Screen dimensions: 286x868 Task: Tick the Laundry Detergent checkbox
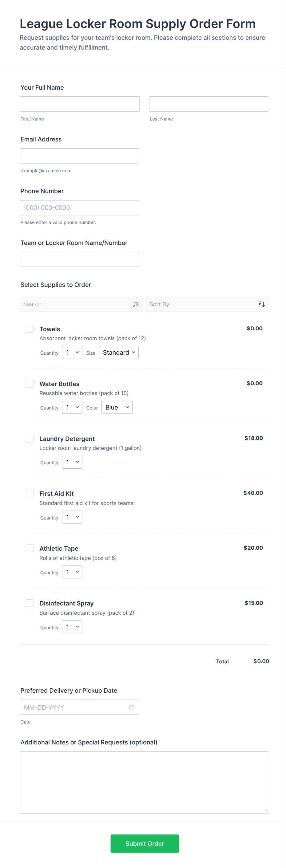[x=30, y=438]
